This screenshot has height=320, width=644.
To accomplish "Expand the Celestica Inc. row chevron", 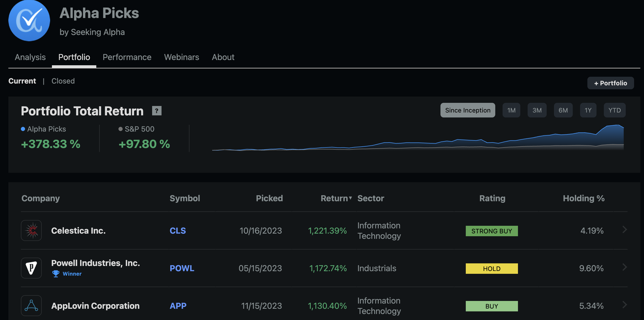I will [625, 230].
